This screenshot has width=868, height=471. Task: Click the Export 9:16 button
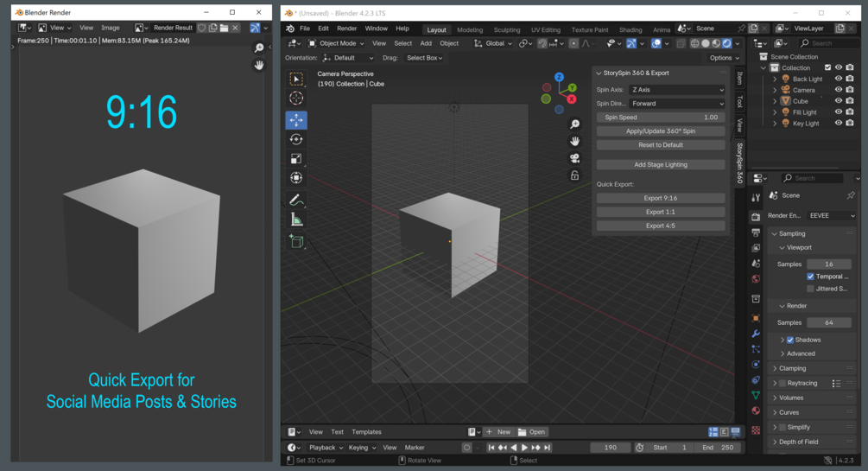661,198
